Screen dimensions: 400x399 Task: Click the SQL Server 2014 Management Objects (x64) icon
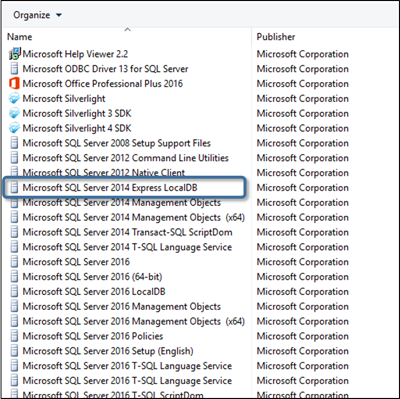[14, 217]
